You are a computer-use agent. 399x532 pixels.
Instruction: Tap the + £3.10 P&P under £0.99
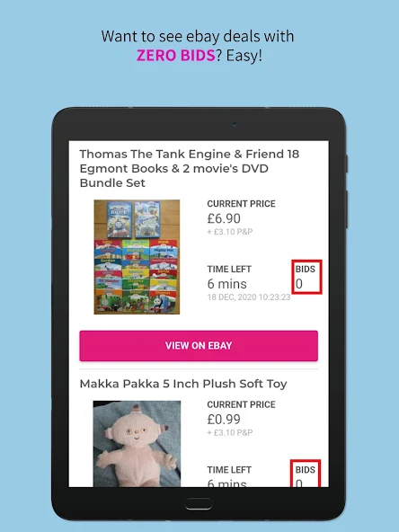coord(230,432)
